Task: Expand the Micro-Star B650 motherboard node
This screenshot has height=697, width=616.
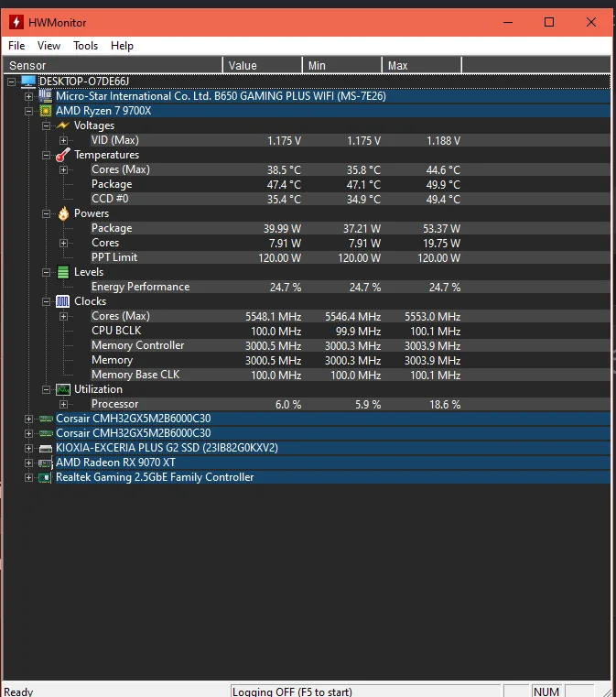Action: [29, 96]
